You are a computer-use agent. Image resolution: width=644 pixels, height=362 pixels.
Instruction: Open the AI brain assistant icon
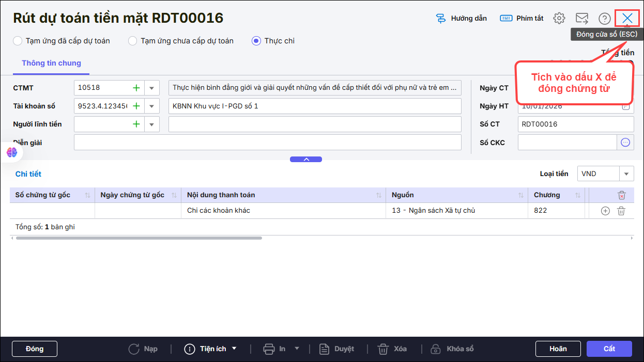coord(12,152)
